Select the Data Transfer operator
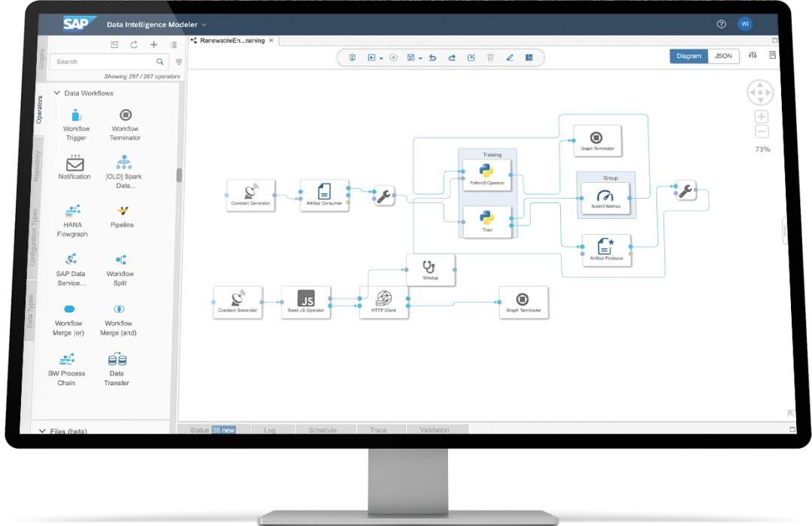Screen dimensions: 812x526 117,369
